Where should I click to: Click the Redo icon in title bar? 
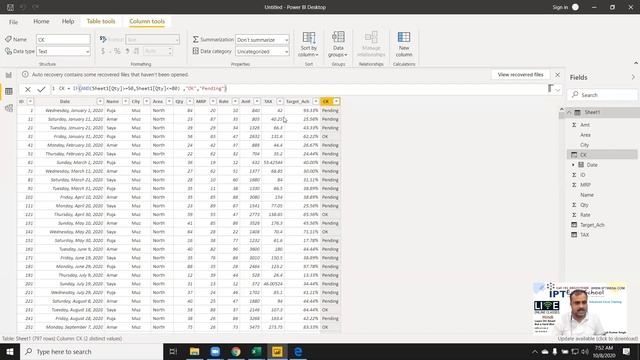tap(36, 7)
